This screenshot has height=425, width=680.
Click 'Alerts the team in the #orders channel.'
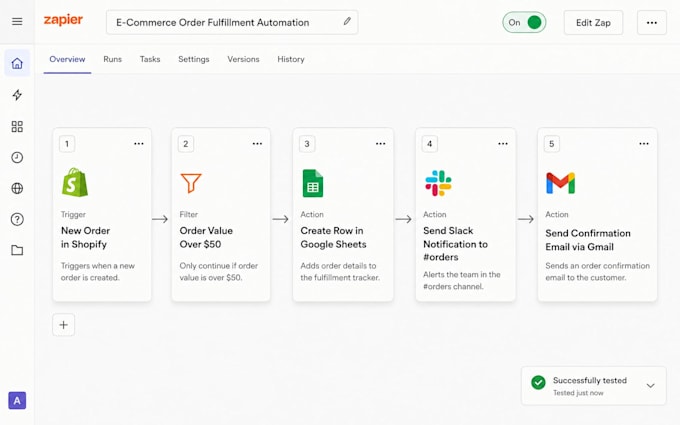[x=461, y=280]
